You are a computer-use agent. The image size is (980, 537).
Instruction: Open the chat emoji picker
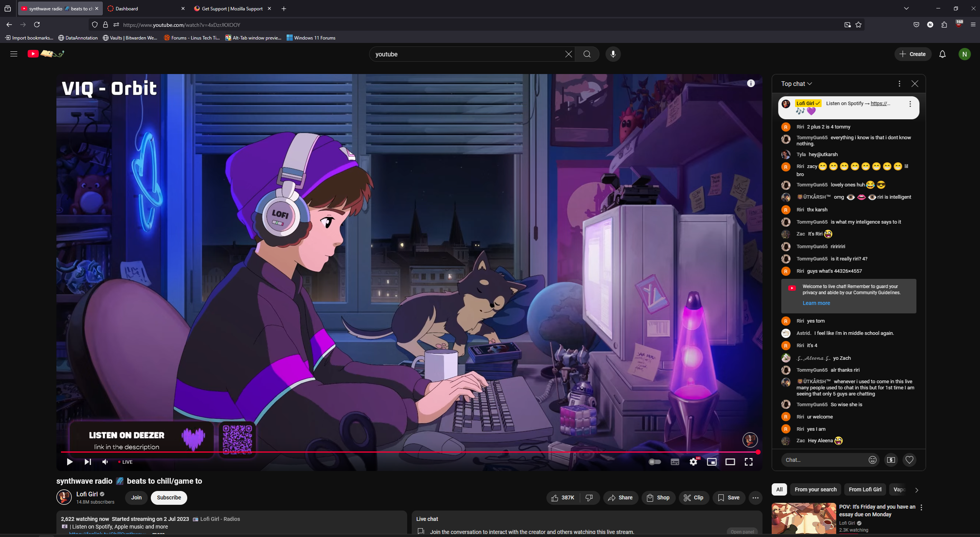[872, 460]
